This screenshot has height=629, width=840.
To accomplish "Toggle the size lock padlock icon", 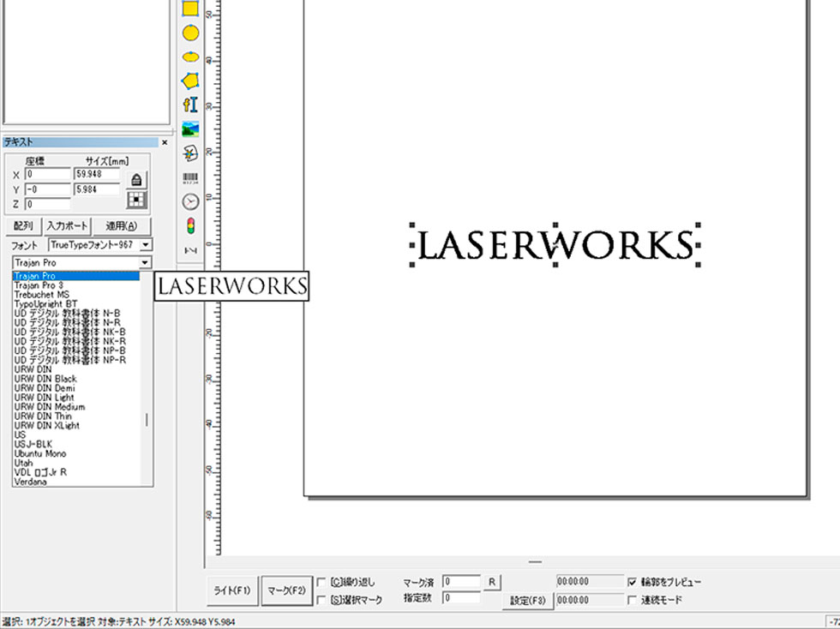I will coord(136,180).
